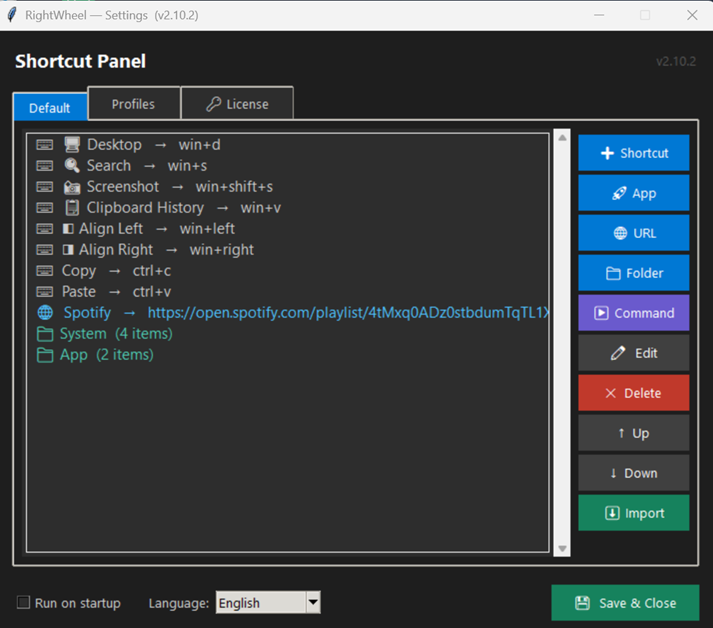Add a new Shortcut
713x628 pixels.
coord(633,153)
